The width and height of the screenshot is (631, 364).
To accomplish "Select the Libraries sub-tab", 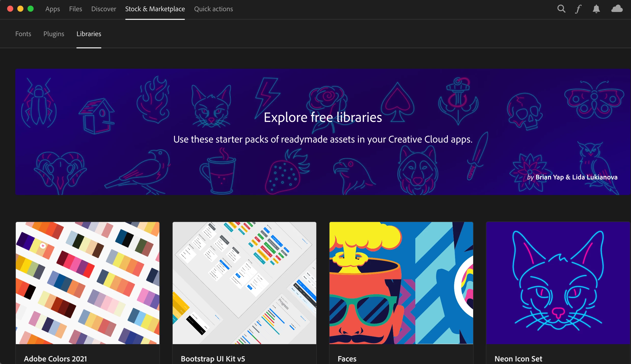I will click(x=89, y=34).
